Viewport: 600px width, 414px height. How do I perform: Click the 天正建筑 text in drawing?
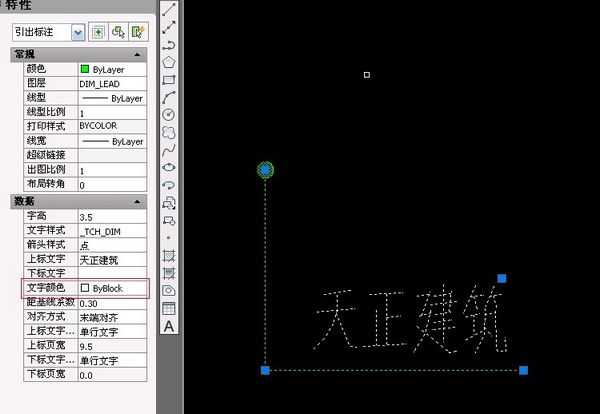click(x=411, y=319)
